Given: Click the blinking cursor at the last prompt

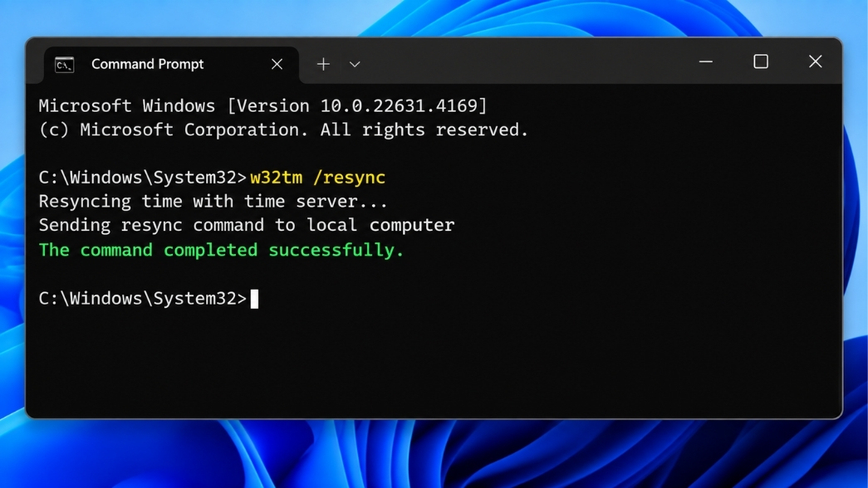Looking at the screenshot, I should [254, 299].
